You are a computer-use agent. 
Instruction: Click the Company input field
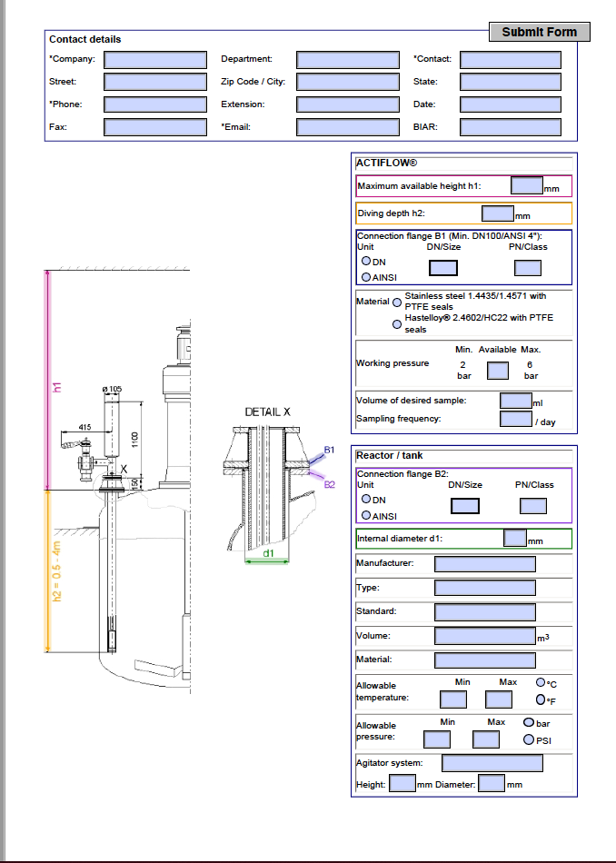tap(155, 60)
